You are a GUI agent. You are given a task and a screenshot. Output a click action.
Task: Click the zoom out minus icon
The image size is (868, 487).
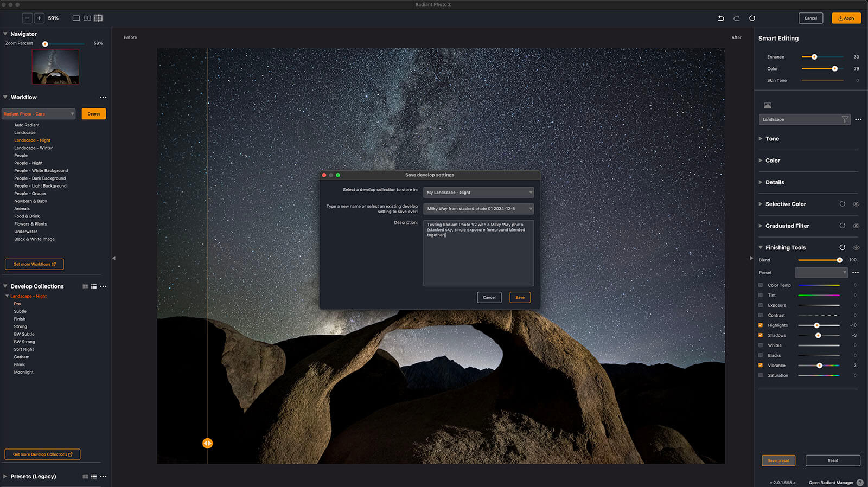point(28,18)
